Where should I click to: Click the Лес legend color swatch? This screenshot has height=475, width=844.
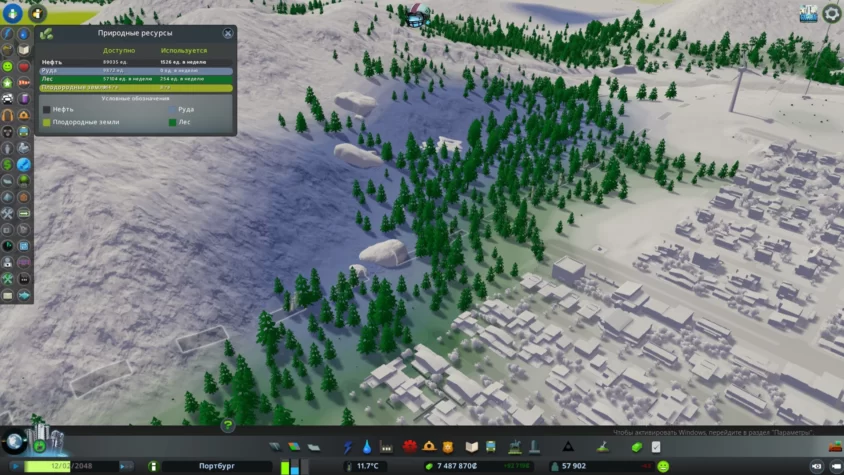coord(172,122)
